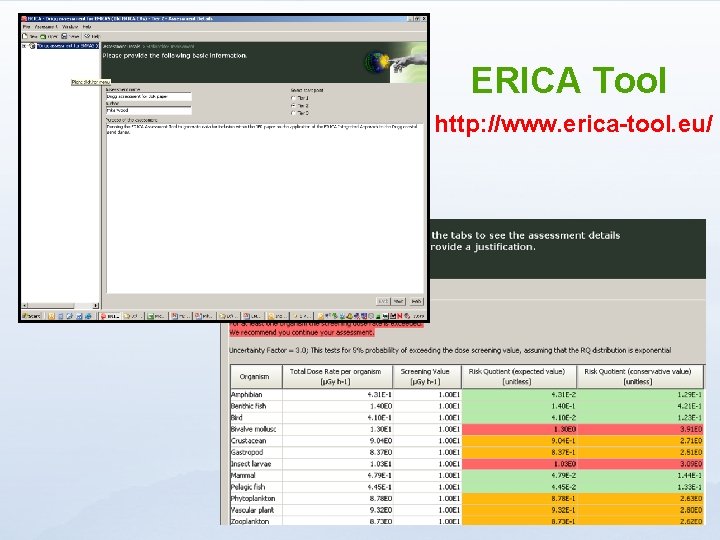Click the Organism column header
Viewport: 720px width, 540px height.
pos(256,377)
